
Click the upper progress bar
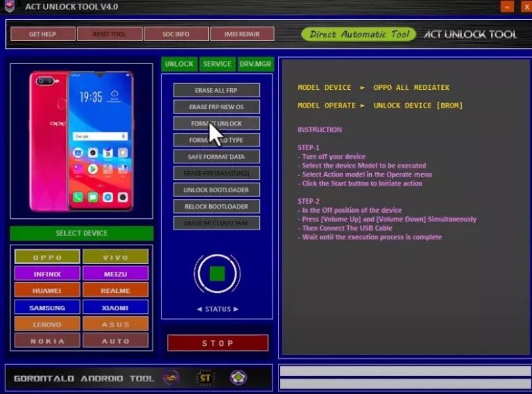(405, 371)
